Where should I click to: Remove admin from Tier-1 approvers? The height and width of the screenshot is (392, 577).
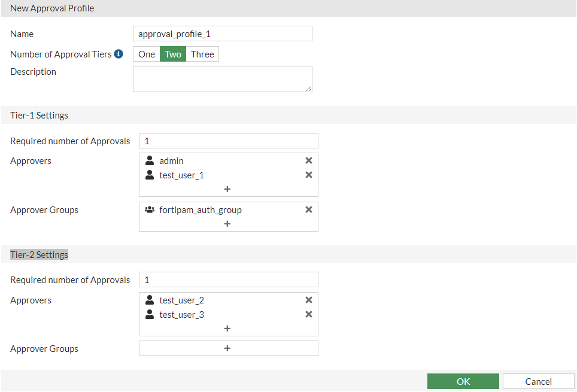point(309,160)
